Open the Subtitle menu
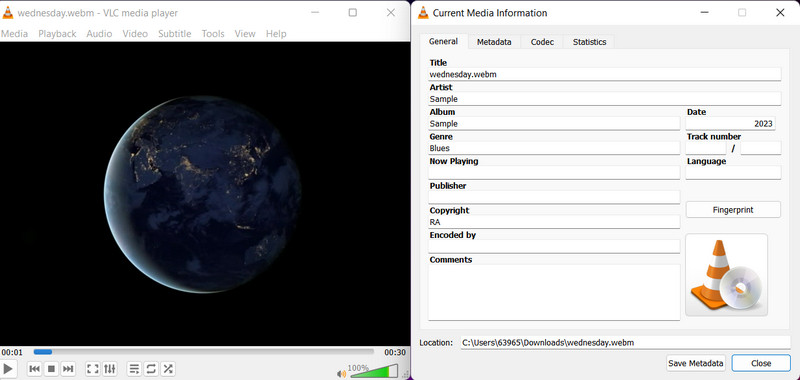The width and height of the screenshot is (800, 380). pyautogui.click(x=174, y=34)
